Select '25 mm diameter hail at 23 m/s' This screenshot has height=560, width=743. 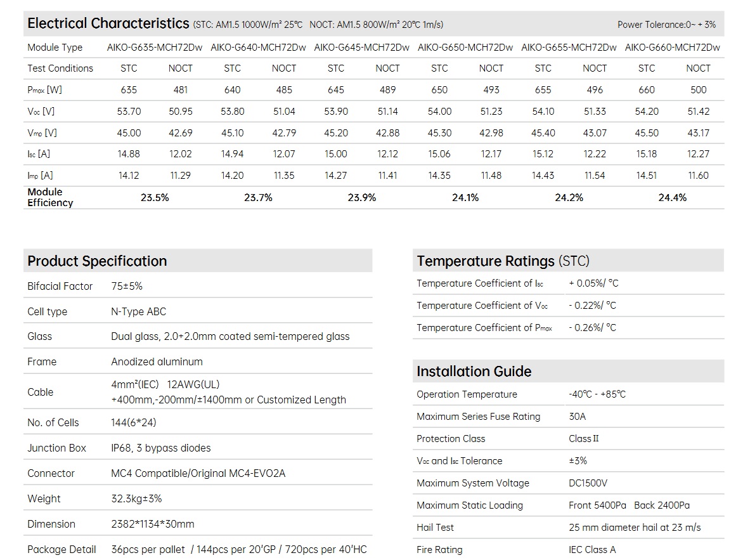tap(635, 527)
